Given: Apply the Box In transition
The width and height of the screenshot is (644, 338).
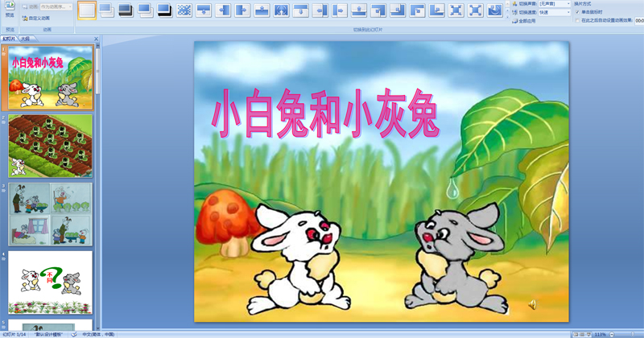Looking at the screenshot, I should tap(456, 10).
